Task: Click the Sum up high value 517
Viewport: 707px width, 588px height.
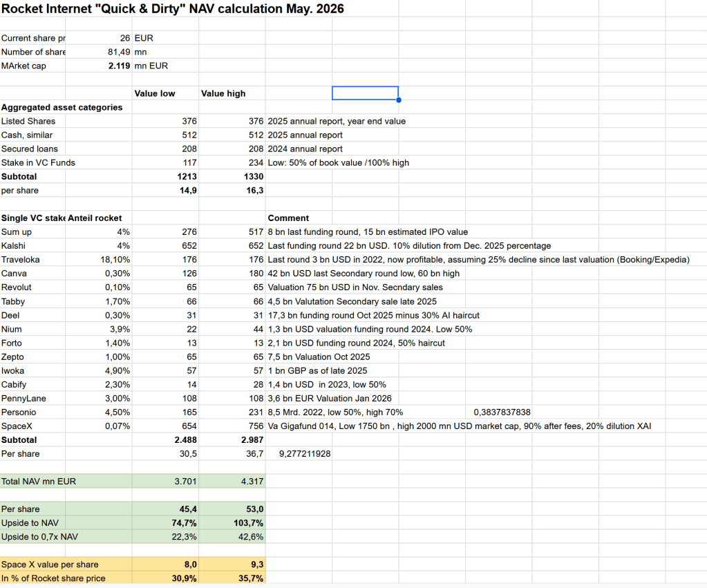Action: click(256, 231)
